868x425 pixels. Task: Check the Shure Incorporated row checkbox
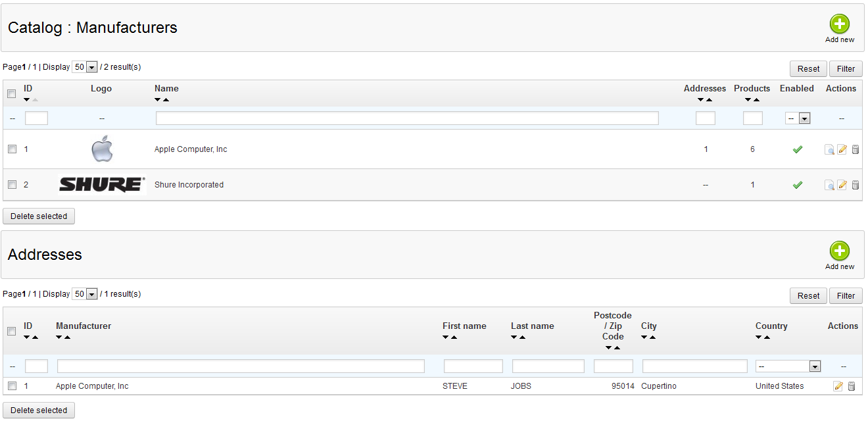pyautogui.click(x=12, y=185)
